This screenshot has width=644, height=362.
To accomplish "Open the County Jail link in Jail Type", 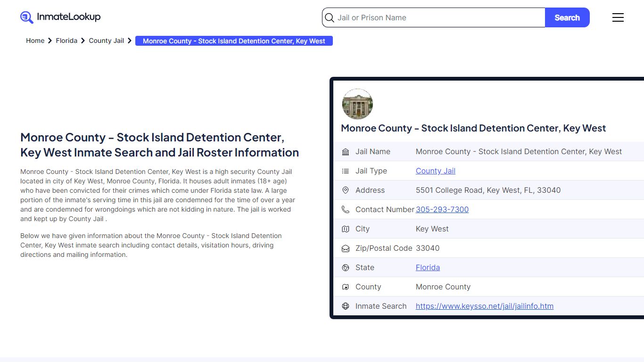I will pos(436,171).
